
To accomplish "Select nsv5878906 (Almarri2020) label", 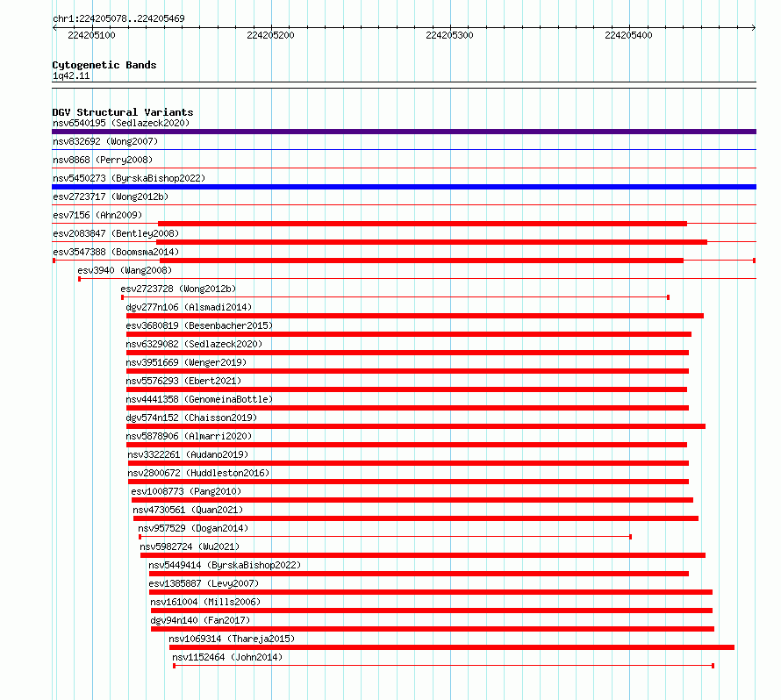I will point(189,436).
